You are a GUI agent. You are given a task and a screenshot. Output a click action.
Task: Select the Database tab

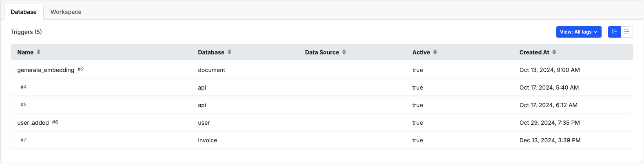click(24, 12)
